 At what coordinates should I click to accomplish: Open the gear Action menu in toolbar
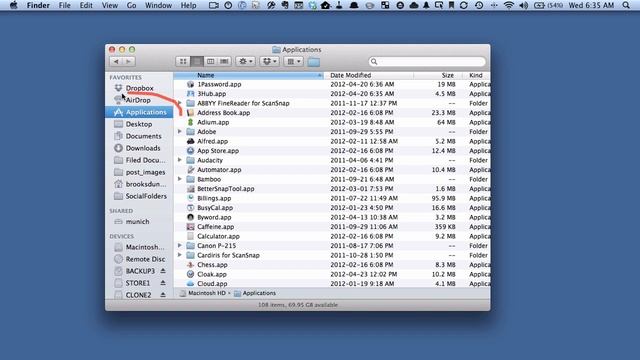click(246, 61)
